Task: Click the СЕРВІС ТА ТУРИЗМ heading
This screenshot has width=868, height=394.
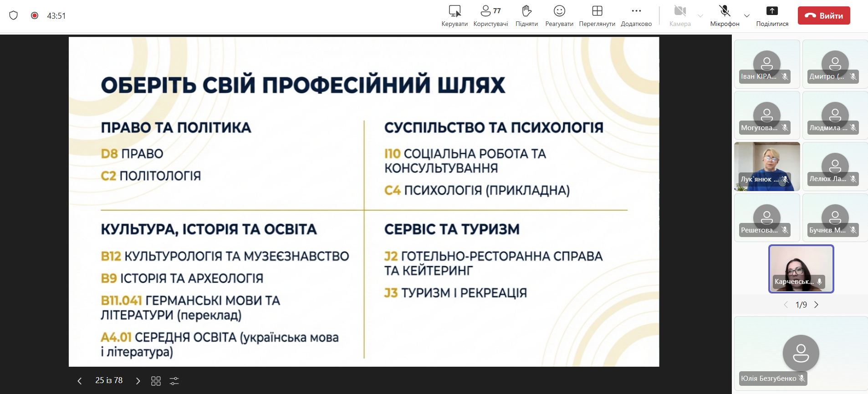Action: pos(452,229)
